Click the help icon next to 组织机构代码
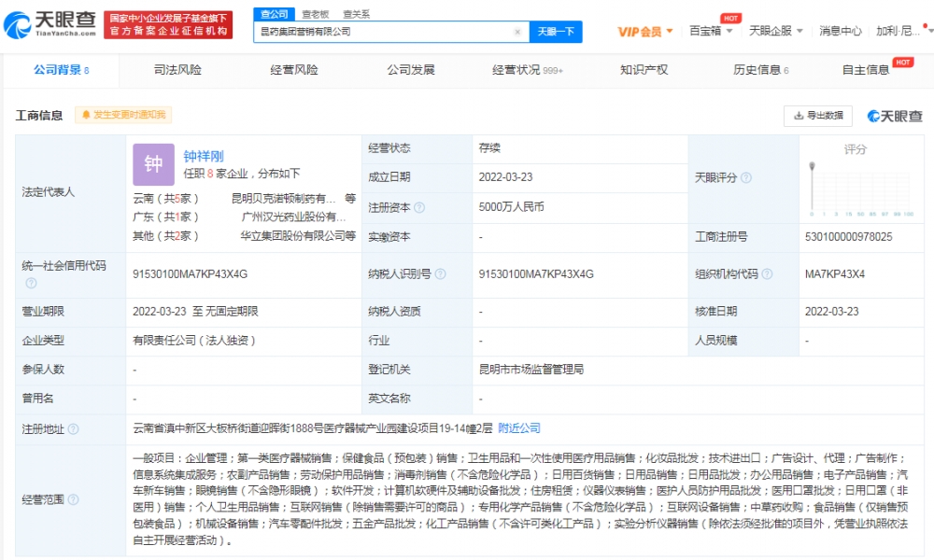 point(767,274)
